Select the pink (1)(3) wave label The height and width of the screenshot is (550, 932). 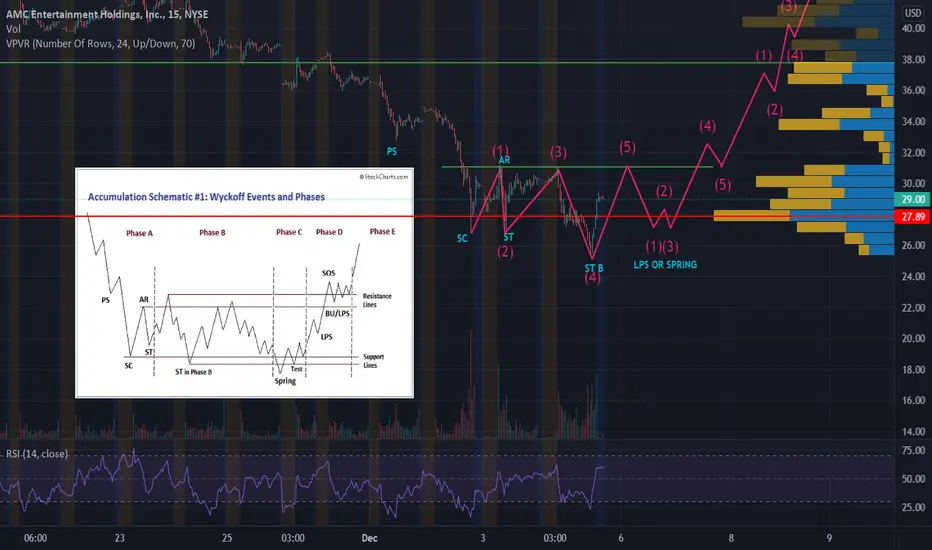coord(662,247)
